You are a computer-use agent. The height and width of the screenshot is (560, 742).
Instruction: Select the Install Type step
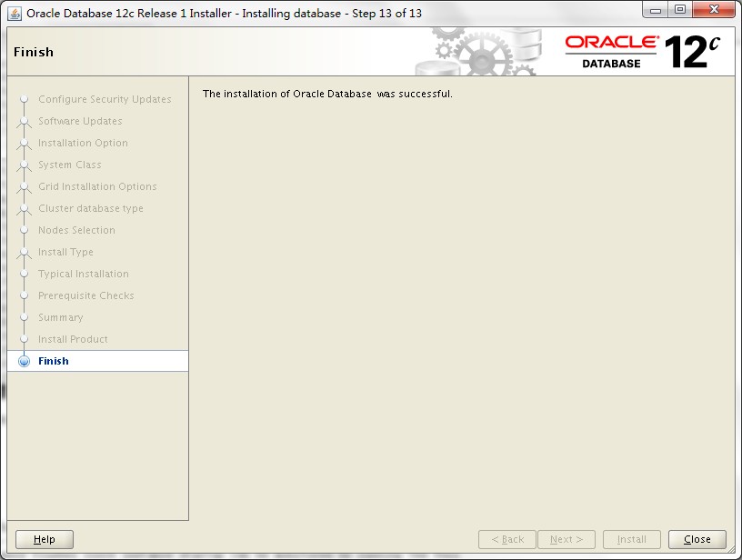click(x=65, y=252)
